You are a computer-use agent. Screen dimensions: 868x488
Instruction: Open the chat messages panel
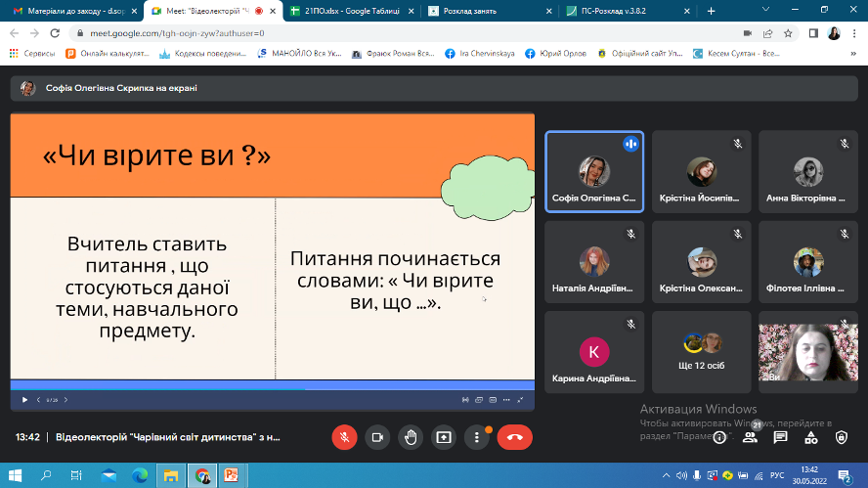point(781,437)
